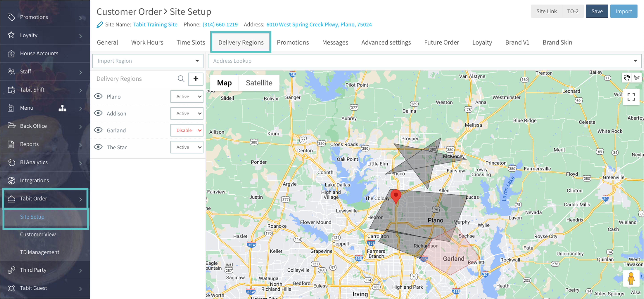Switch map to Satellite view
The height and width of the screenshot is (299, 644).
(259, 83)
